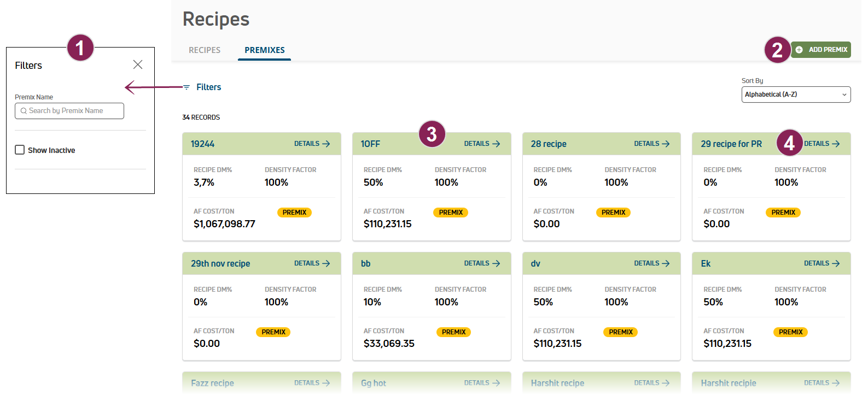Click the arrow icon on the Ek card
This screenshot has height=401, width=868.
836,264
